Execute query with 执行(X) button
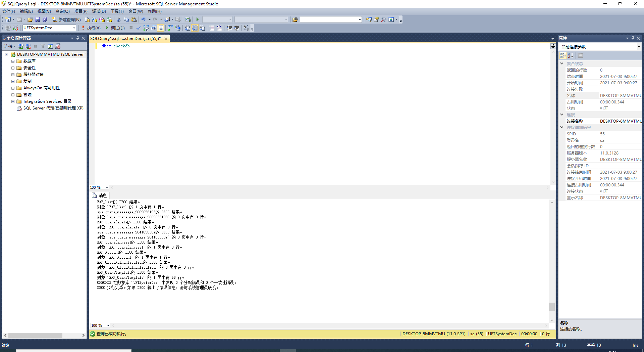The image size is (644, 352). (x=91, y=28)
